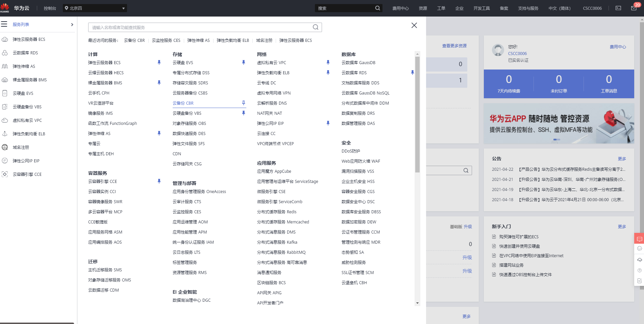The image size is (644, 324).
Task: Open the cloud shell terminal icon
Action: click(x=618, y=8)
